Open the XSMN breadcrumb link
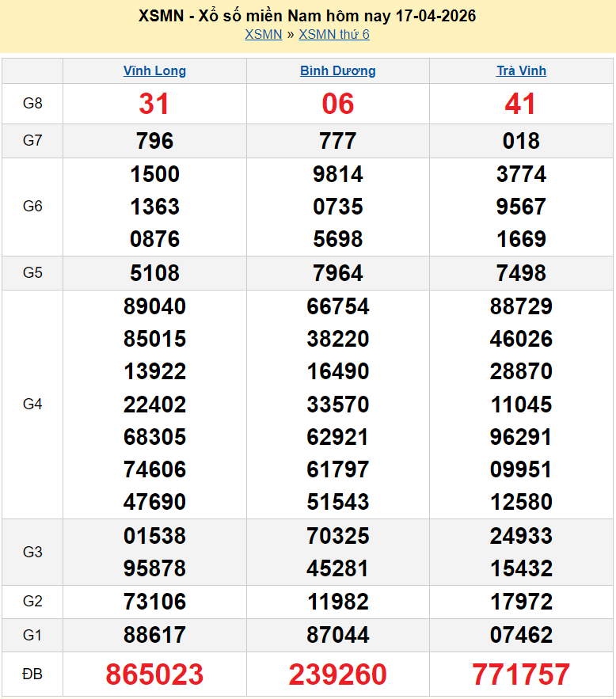Image resolution: width=616 pixels, height=699 pixels. click(x=263, y=34)
